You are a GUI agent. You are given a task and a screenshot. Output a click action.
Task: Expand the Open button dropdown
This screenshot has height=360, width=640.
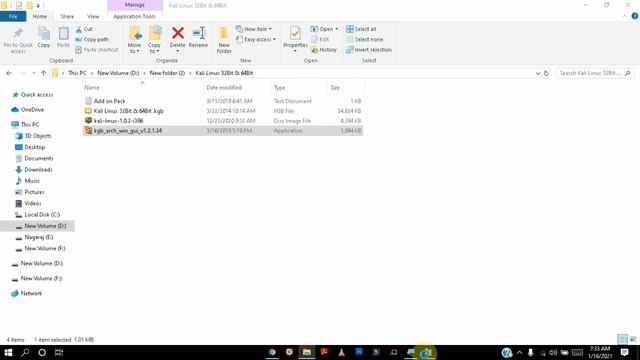[336, 29]
